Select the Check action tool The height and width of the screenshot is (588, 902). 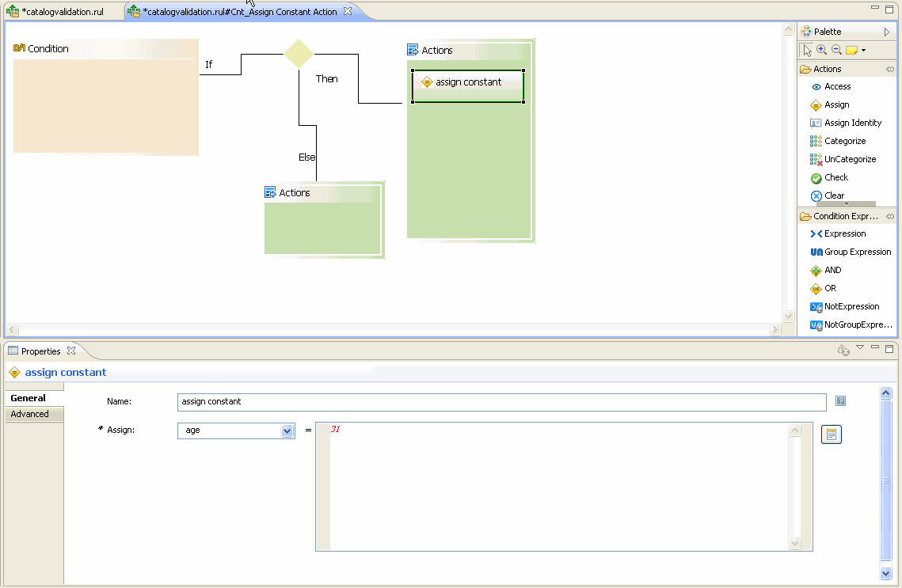pos(829,177)
